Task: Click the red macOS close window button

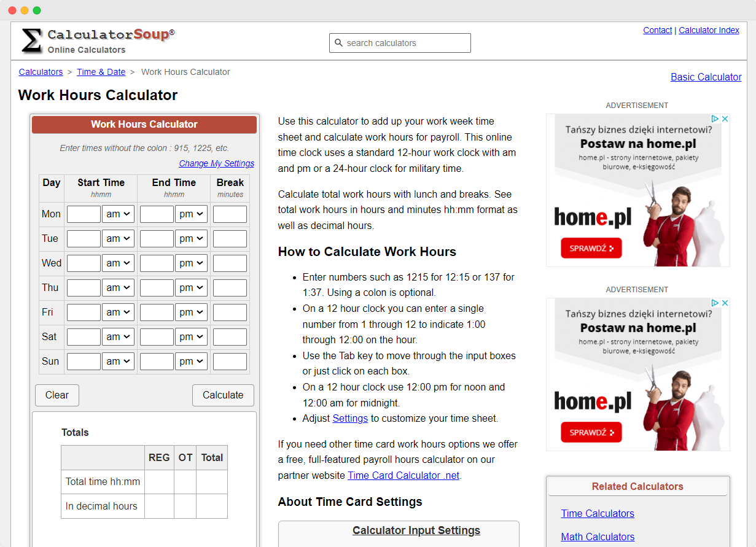Action: 12,10
